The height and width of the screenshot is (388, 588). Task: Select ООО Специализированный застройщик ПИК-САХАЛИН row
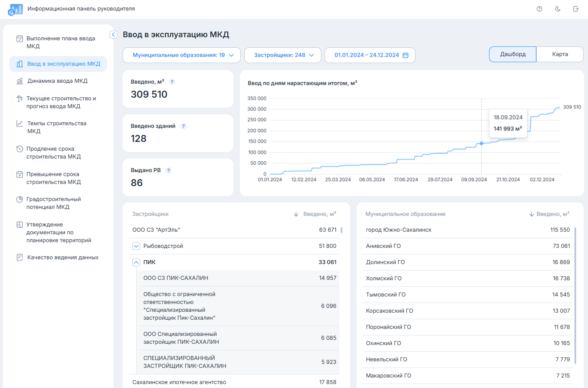(239, 338)
